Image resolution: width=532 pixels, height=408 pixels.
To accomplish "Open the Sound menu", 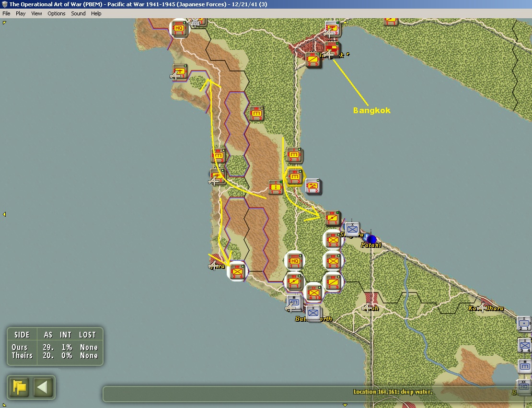I will pyautogui.click(x=78, y=13).
